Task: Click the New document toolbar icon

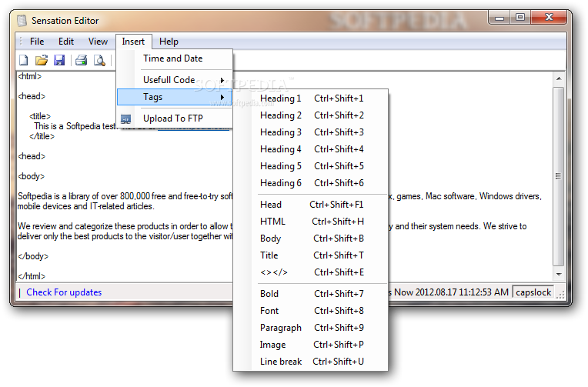Action: (x=24, y=60)
